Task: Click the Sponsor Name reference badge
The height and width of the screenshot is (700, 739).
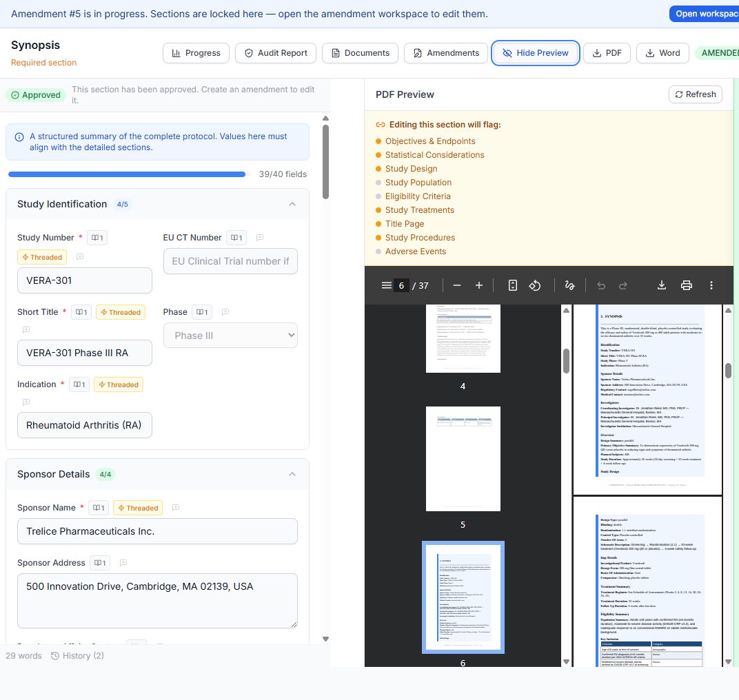Action: point(99,507)
